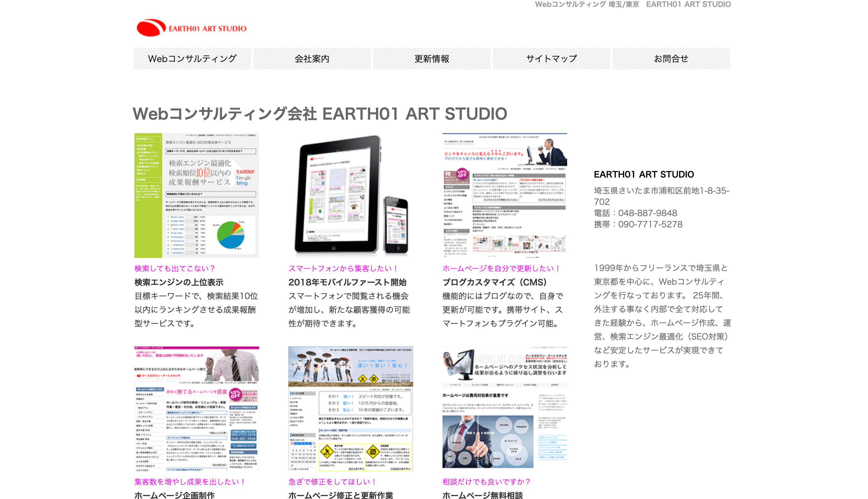This screenshot has height=499, width=868.
Task: Click the top tagline Webコンサルティング 埼玉/東京
Action: 587,4
